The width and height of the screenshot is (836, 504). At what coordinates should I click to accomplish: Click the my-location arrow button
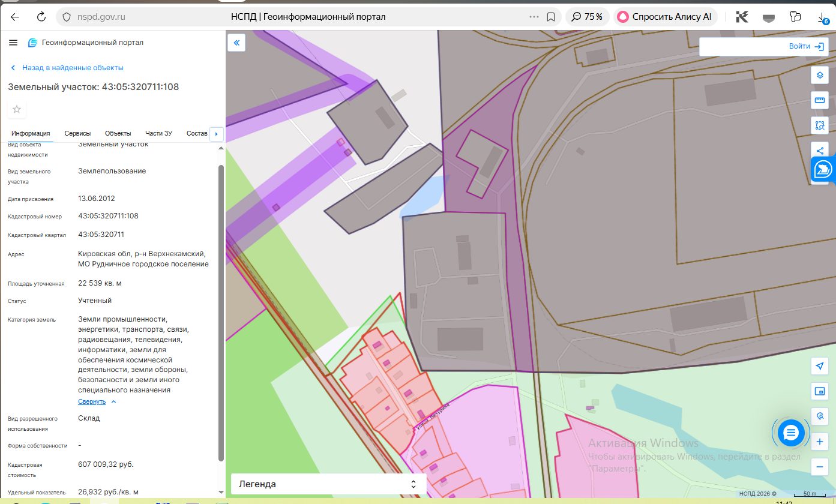coord(820,367)
